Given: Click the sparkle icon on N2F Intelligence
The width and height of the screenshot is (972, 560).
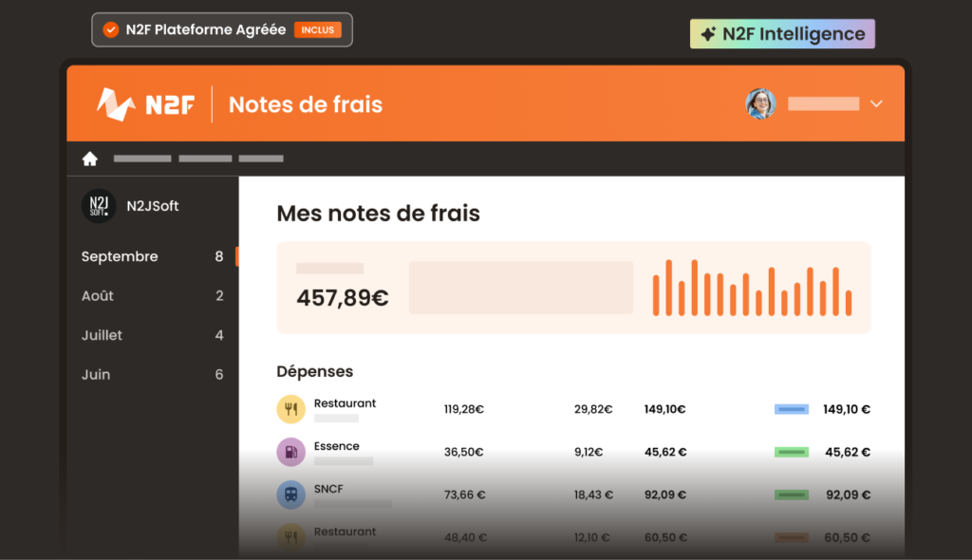Looking at the screenshot, I should coord(707,32).
